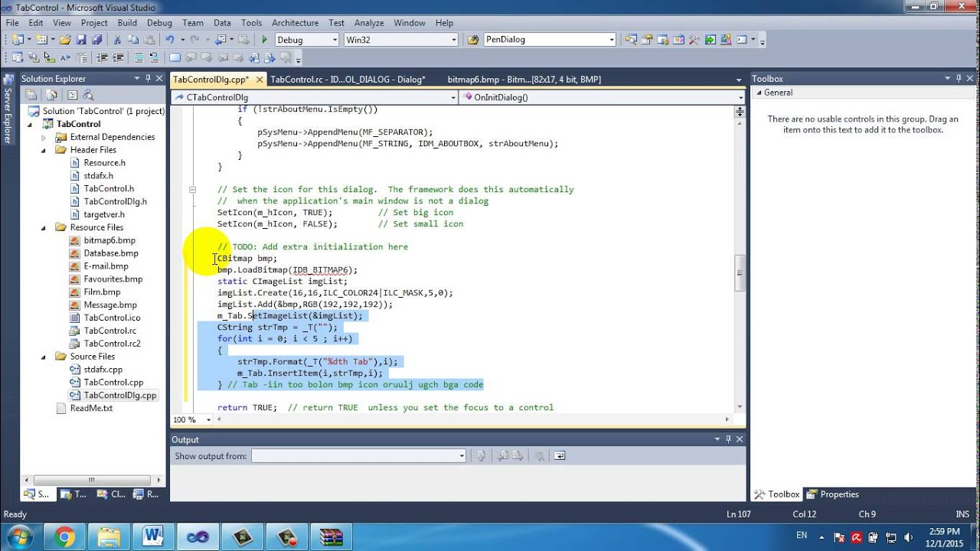Close the TabControlDlg.cpp editor tab
The image size is (980, 551).
click(x=259, y=79)
